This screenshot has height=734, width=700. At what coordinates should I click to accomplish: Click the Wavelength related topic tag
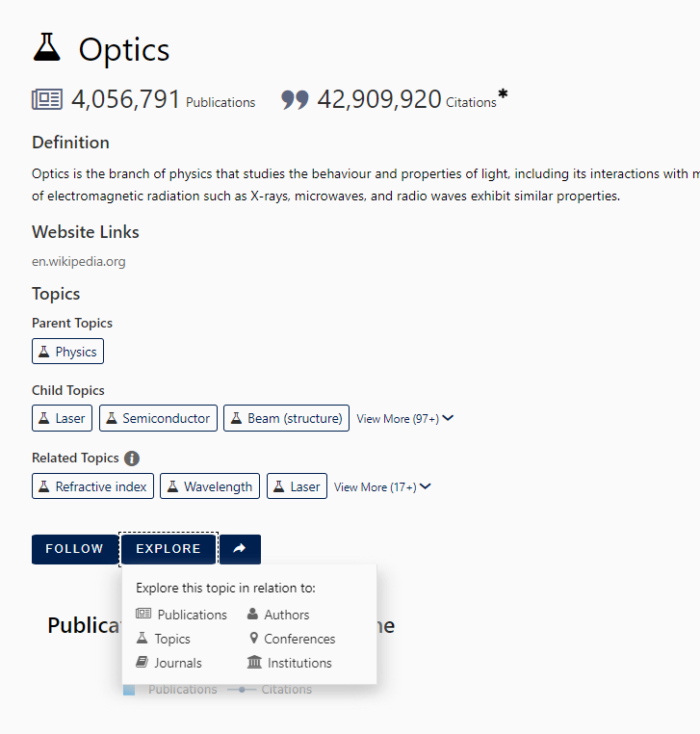(x=210, y=486)
